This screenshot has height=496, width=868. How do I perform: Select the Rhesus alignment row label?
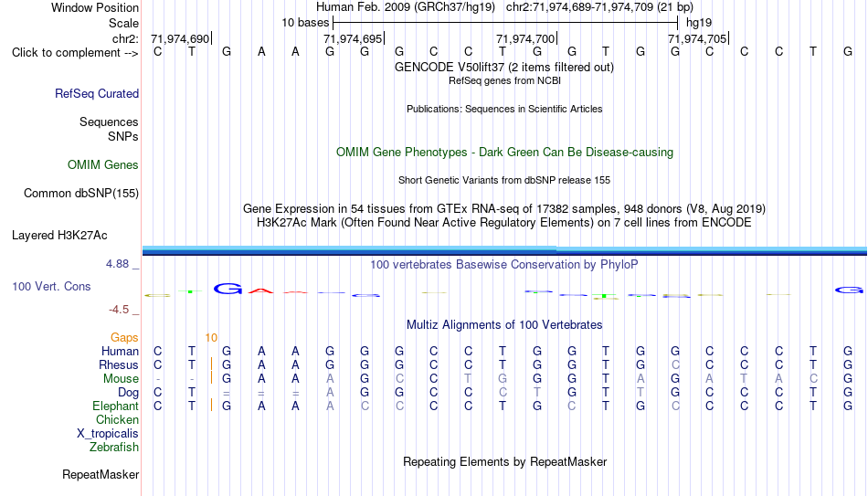pos(119,365)
